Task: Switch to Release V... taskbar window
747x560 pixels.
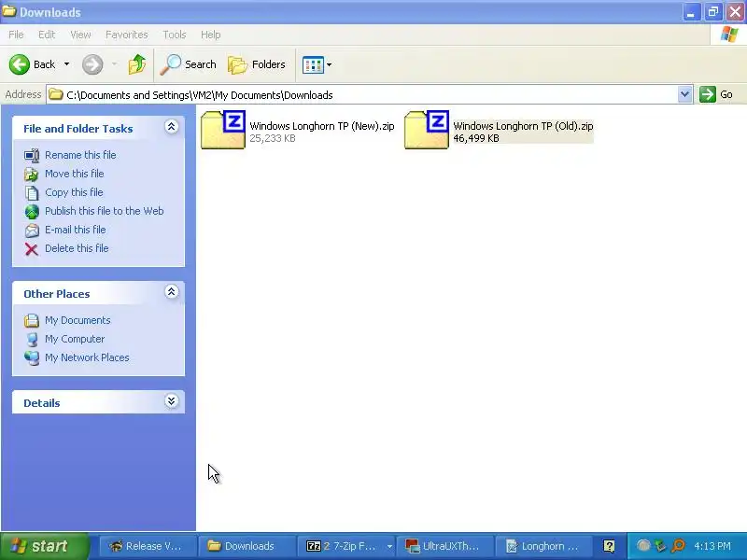Action: (148, 546)
